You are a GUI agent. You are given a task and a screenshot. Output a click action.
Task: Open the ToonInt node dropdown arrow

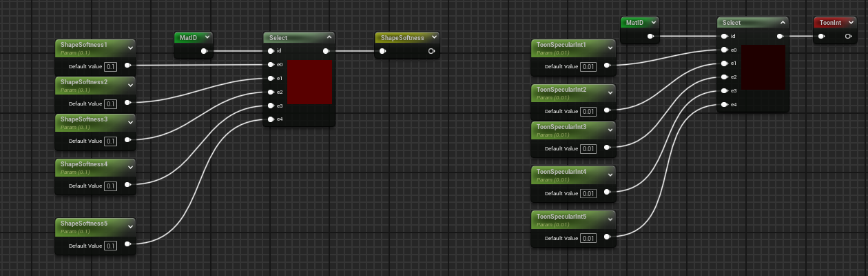(x=851, y=23)
